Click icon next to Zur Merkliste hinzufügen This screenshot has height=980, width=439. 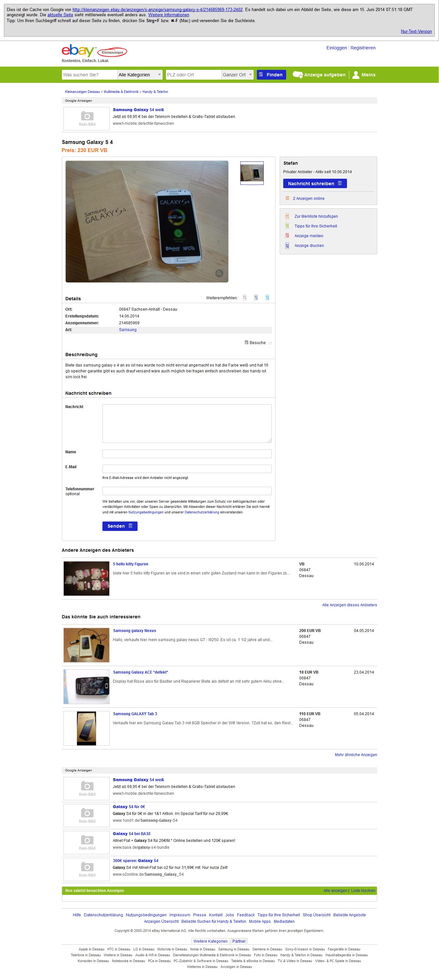(x=287, y=216)
